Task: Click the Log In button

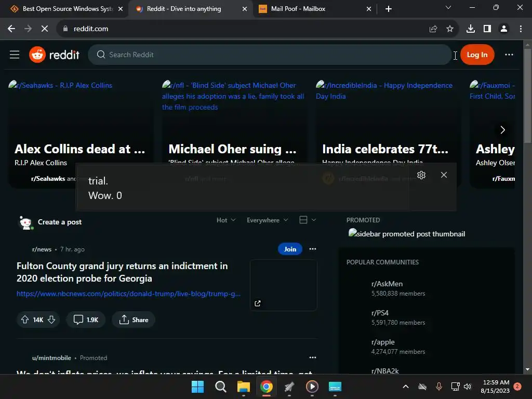Action: (477, 55)
